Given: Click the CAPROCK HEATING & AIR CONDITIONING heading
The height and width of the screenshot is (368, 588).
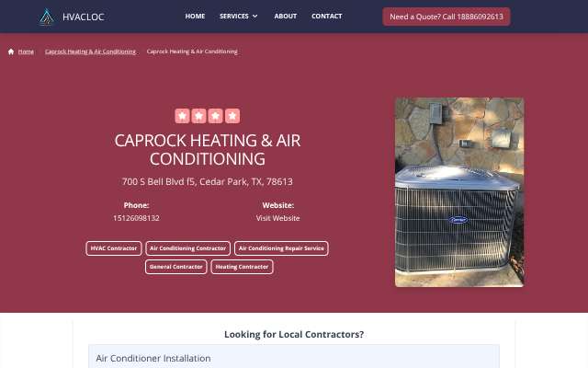Looking at the screenshot, I should pos(208,149).
